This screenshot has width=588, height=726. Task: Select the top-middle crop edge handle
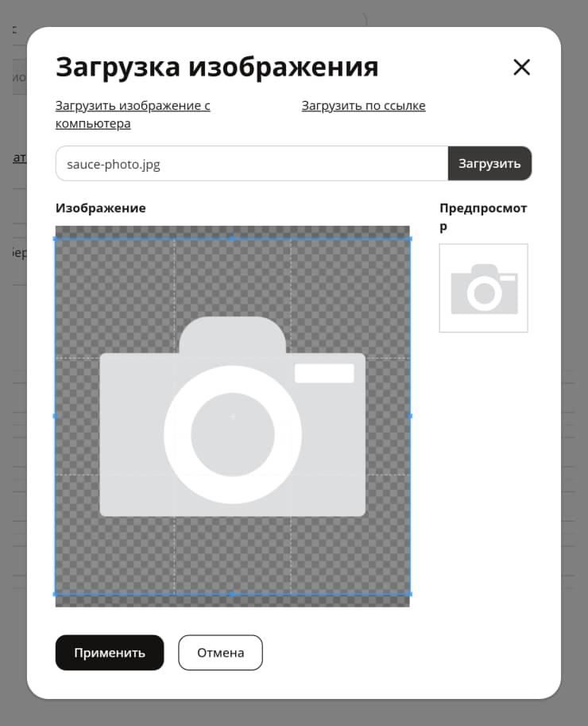point(232,239)
